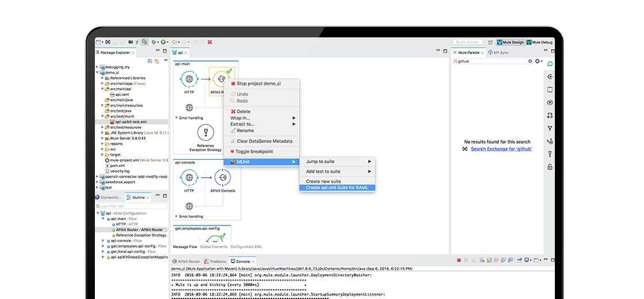Expand Error handling in api-console flow
Viewport: 644px width, 299px height.
tap(177, 216)
